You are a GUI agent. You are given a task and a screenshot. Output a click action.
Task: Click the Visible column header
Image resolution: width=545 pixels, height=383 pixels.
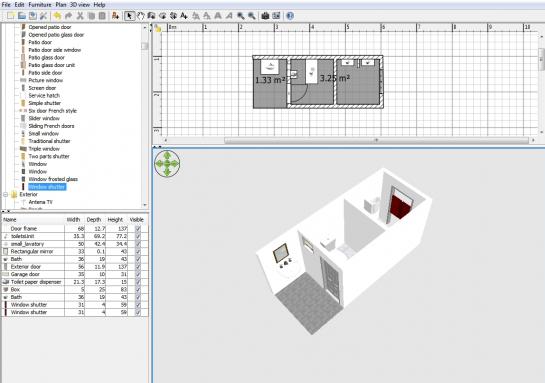pos(138,220)
